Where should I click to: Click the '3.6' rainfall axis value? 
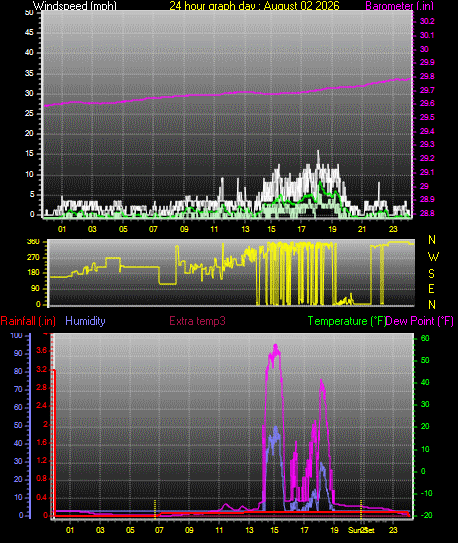pos(42,350)
